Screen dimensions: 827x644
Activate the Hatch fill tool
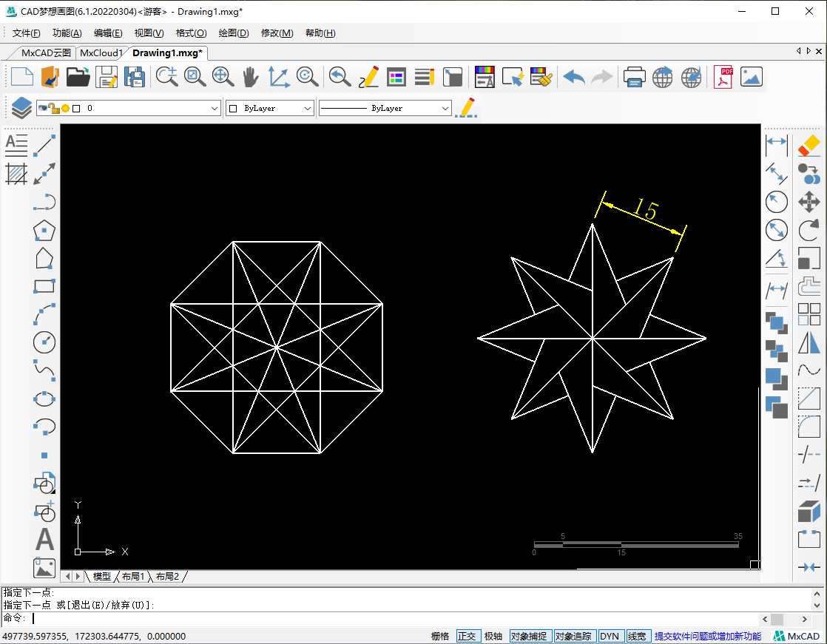click(x=16, y=174)
